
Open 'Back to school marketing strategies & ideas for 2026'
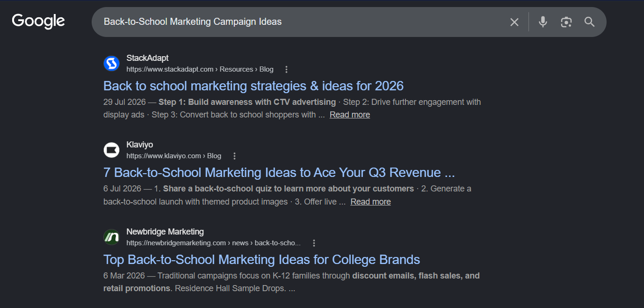point(253,86)
